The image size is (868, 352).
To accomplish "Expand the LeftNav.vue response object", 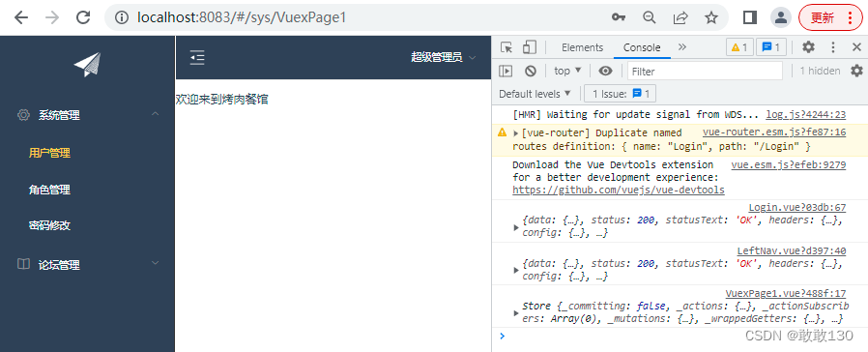I will click(516, 270).
